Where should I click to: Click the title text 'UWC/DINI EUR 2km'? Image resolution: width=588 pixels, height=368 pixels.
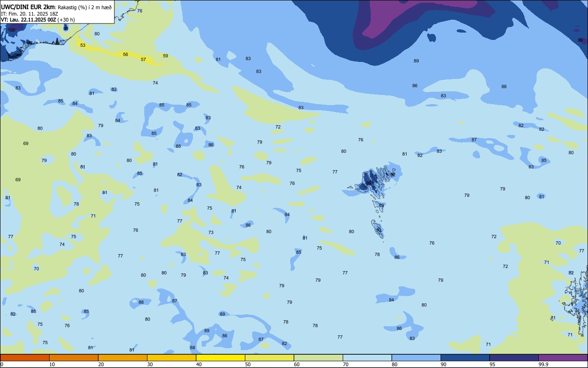28,7
